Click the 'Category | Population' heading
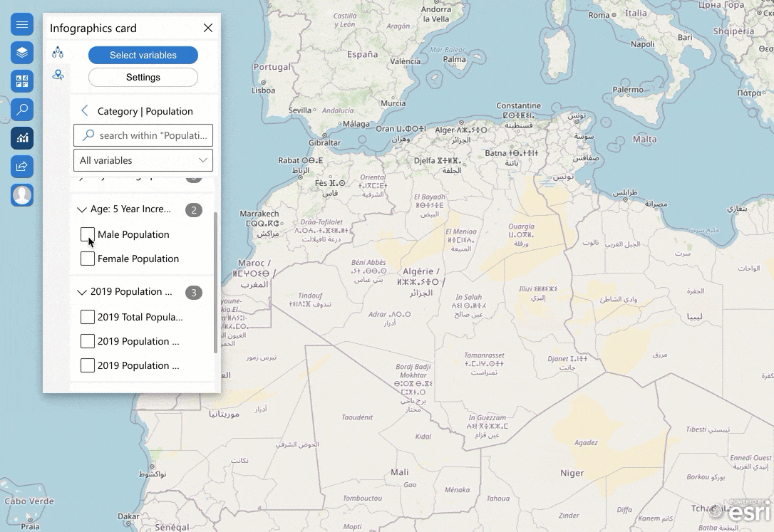 145,111
